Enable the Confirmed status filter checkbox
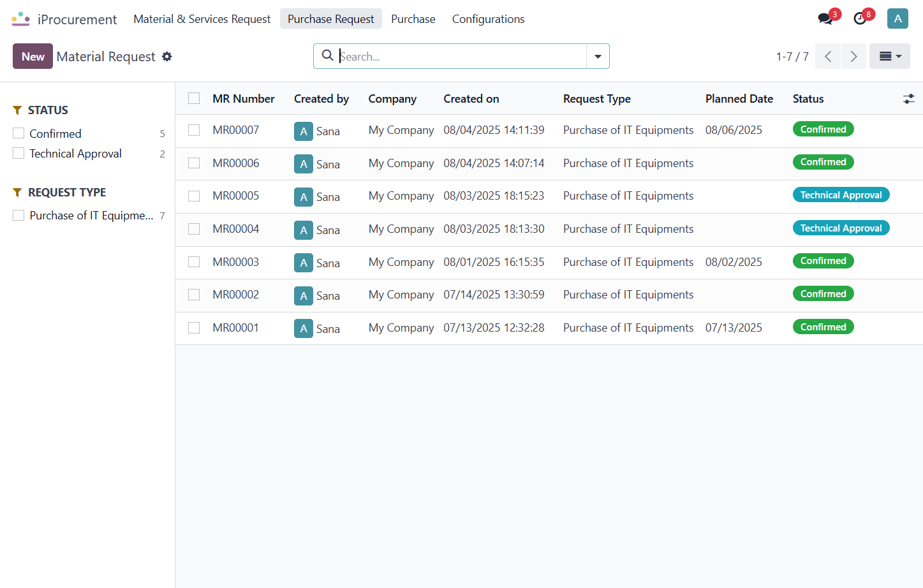The image size is (923, 588). pos(18,133)
